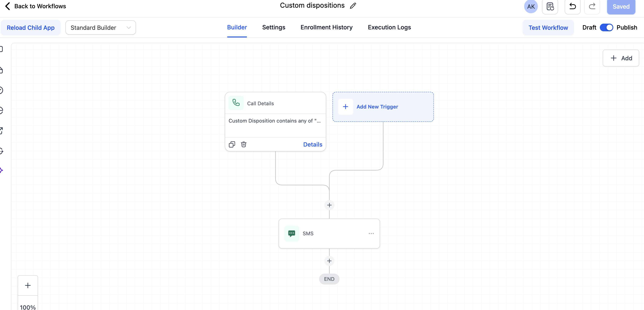Screen dimensions: 644x310
Task: Open the Details link on Call Details
Action: (313, 144)
